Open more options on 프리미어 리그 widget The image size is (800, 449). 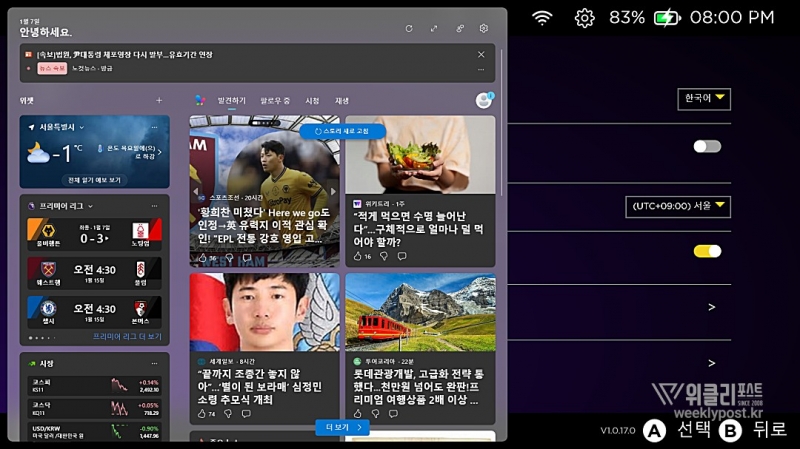154,206
